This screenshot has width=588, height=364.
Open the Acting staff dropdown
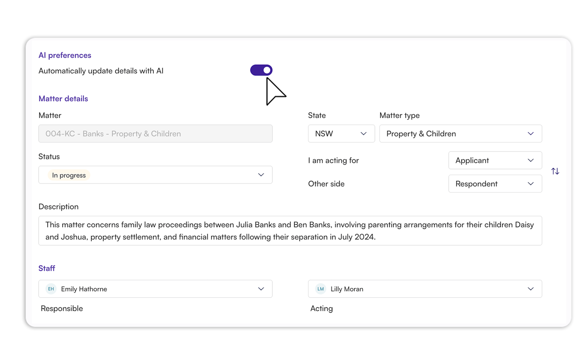click(425, 289)
